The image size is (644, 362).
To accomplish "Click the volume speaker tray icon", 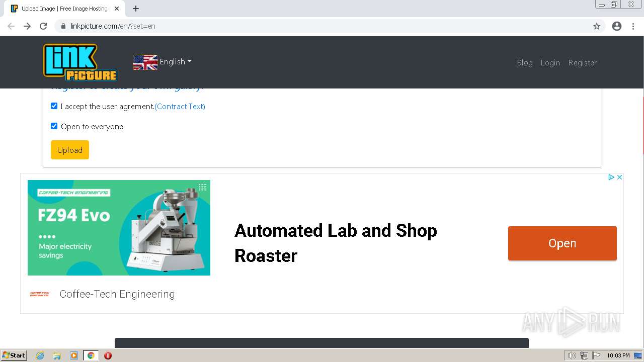I will (x=572, y=355).
